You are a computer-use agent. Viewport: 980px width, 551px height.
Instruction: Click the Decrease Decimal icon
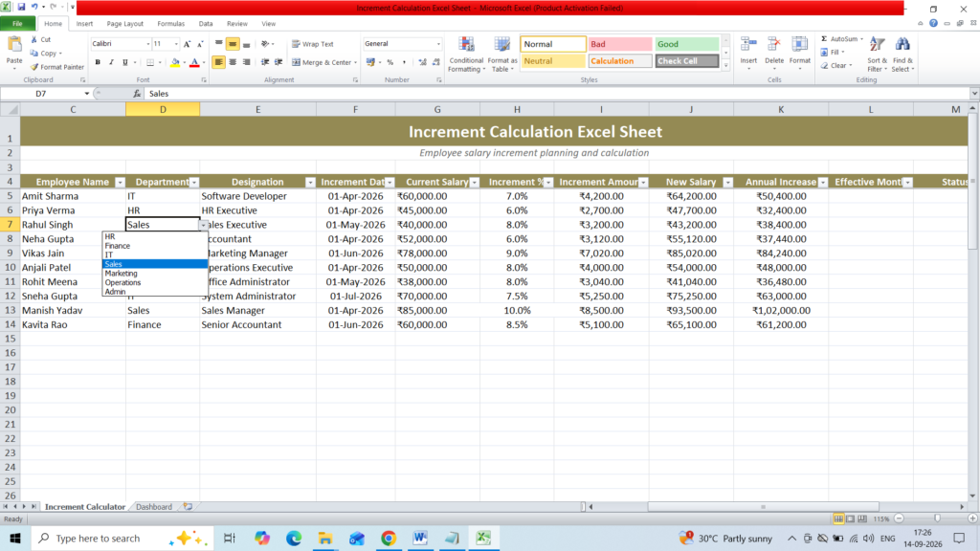point(435,62)
